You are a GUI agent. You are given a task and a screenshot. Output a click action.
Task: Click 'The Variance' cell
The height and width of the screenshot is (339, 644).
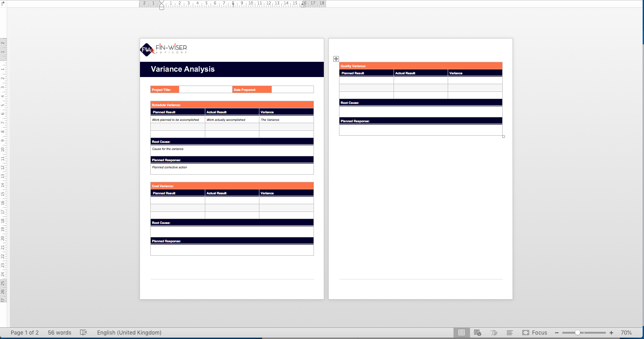[286, 120]
